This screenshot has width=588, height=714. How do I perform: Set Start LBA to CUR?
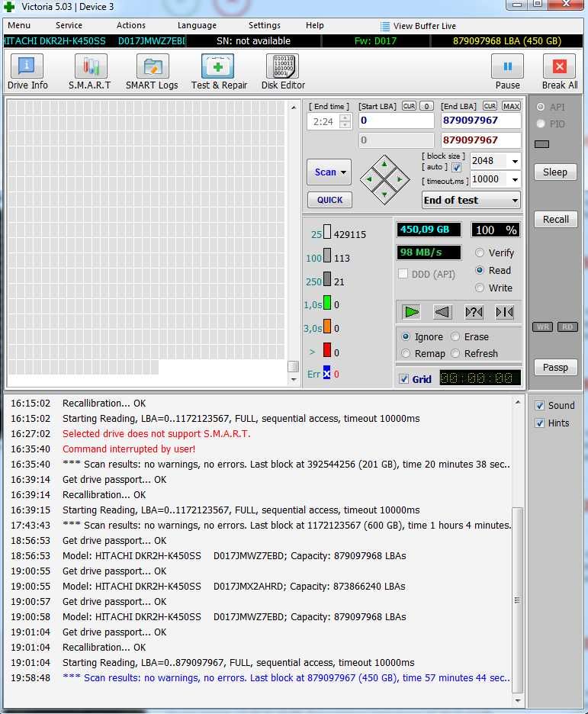(x=409, y=106)
